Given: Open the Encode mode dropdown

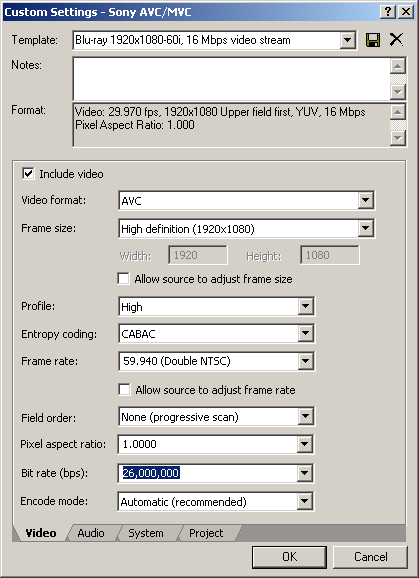Looking at the screenshot, I should [304, 501].
